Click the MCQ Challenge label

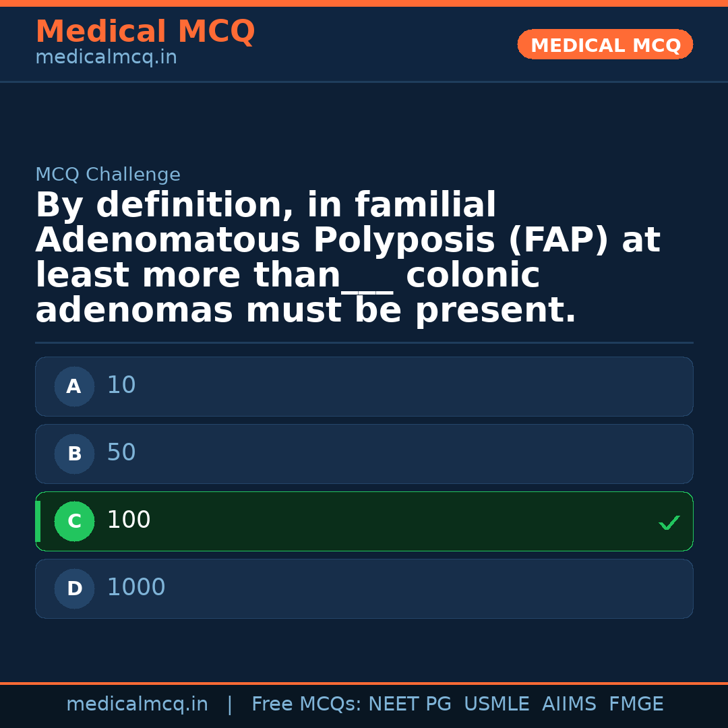[x=108, y=175]
